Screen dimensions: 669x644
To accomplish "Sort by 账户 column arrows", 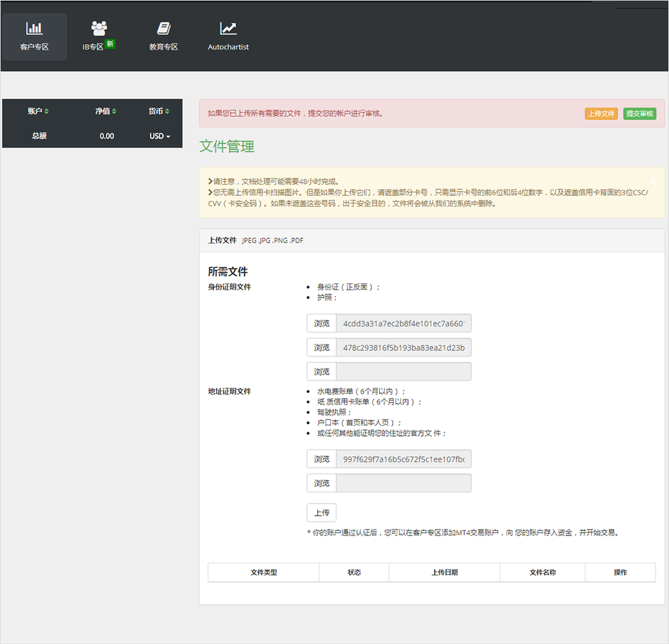I will pyautogui.click(x=46, y=111).
